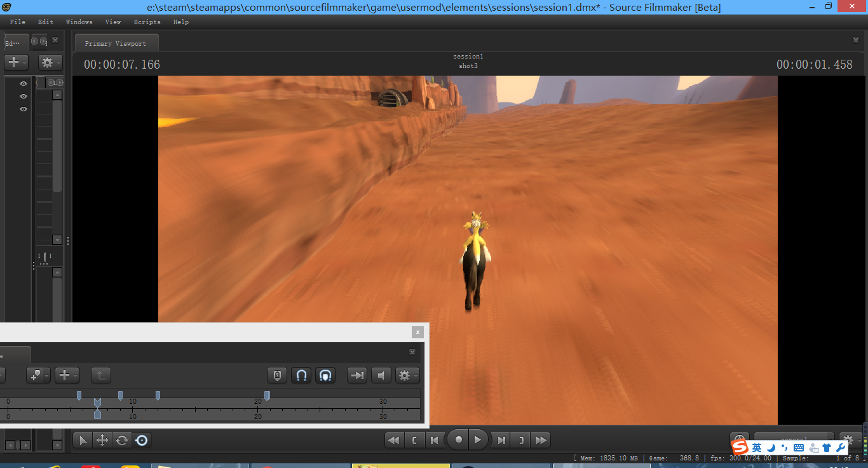This screenshot has height=468, width=868.
Task: Open the Sogou skin (shirt) icon
Action: coord(827,448)
